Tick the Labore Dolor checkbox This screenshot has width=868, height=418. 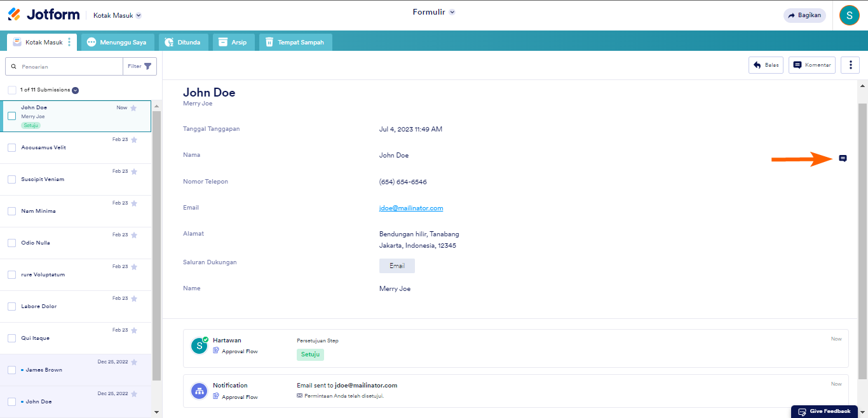[11, 306]
